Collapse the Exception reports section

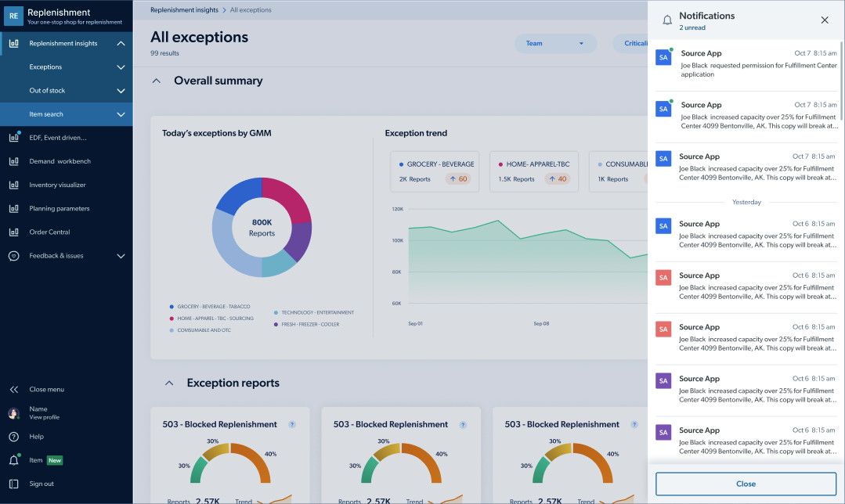coord(169,383)
